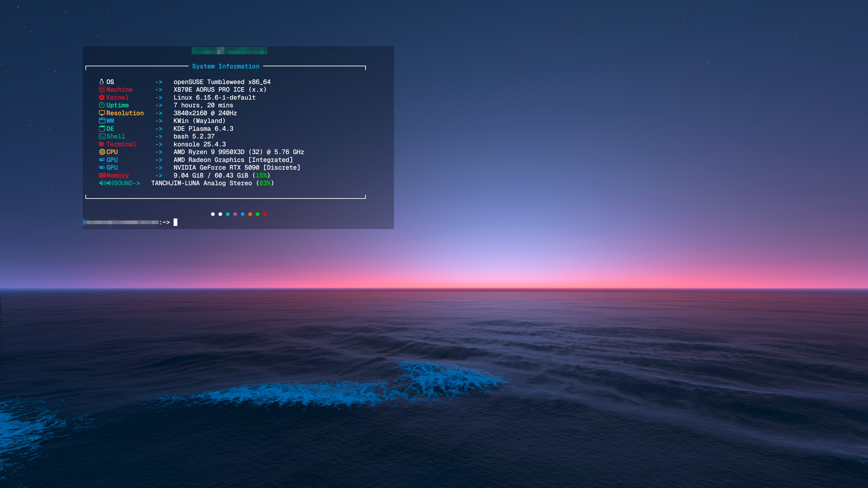Click the green '63%' sound volume
This screenshot has height=488, width=868.
(x=265, y=183)
